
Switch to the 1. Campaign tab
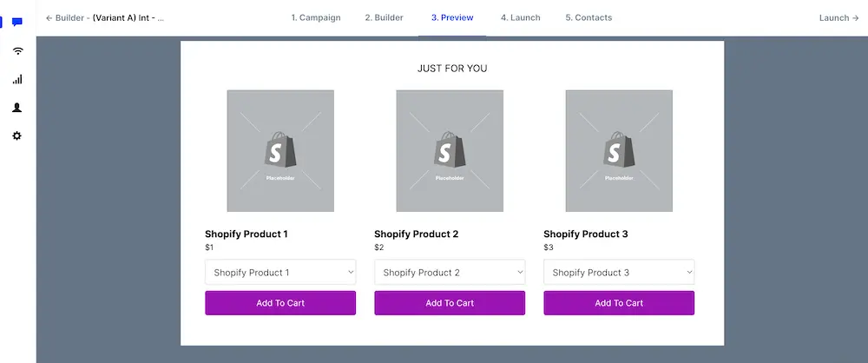click(x=316, y=17)
